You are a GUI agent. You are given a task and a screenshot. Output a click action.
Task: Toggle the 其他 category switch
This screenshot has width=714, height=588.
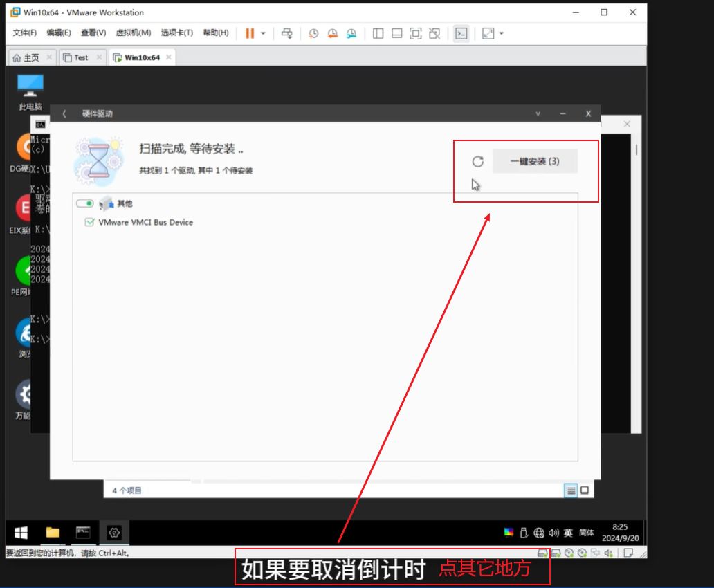85,203
